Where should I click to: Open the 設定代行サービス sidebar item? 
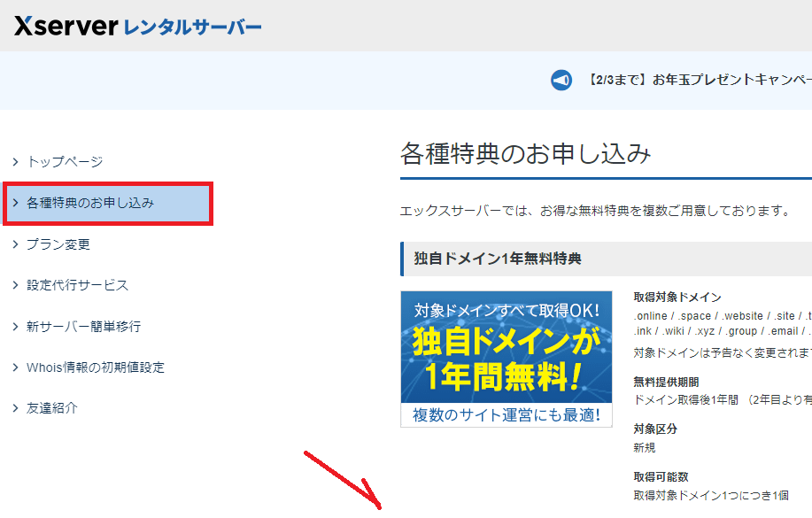pyautogui.click(x=77, y=285)
